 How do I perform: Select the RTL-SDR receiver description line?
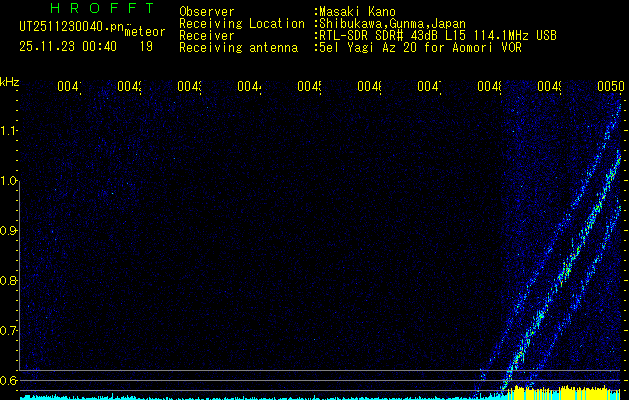point(438,36)
